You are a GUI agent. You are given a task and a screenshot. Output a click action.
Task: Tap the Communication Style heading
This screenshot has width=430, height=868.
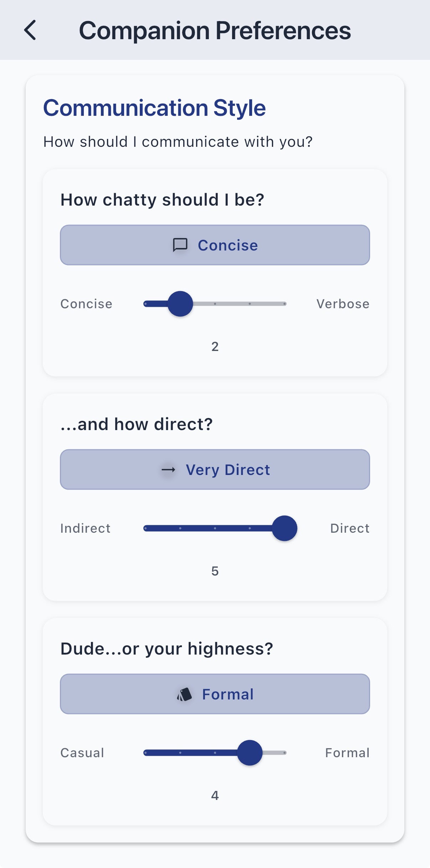(x=154, y=107)
